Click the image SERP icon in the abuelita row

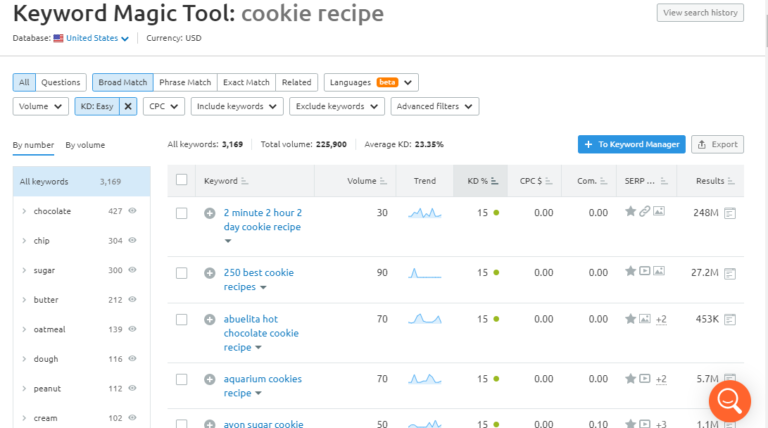[x=645, y=319]
